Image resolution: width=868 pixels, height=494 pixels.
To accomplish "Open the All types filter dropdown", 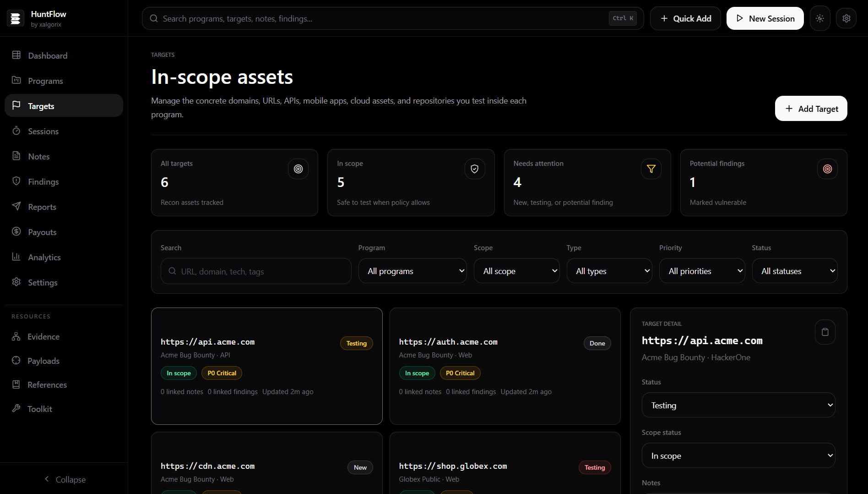I will 609,271.
